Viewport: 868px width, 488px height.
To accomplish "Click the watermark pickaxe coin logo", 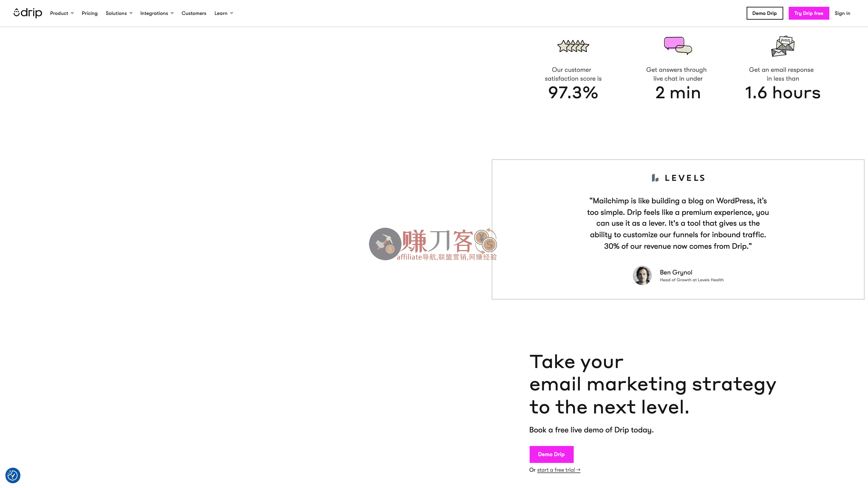I will [385, 244].
